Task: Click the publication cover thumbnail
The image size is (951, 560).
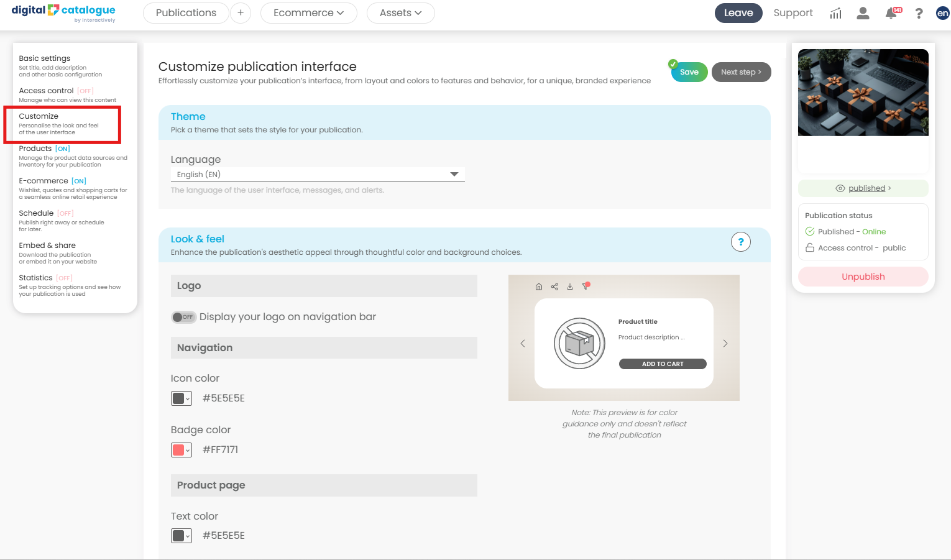Action: (x=863, y=93)
